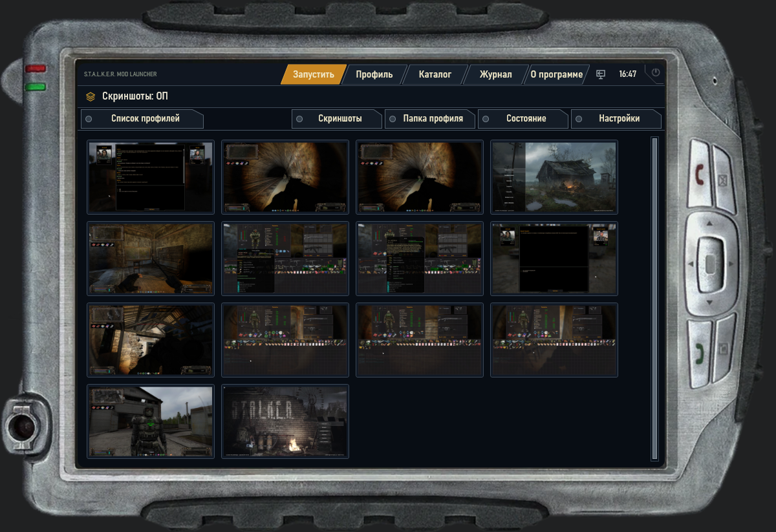
Task: Open the Состояние section
Action: pos(523,119)
